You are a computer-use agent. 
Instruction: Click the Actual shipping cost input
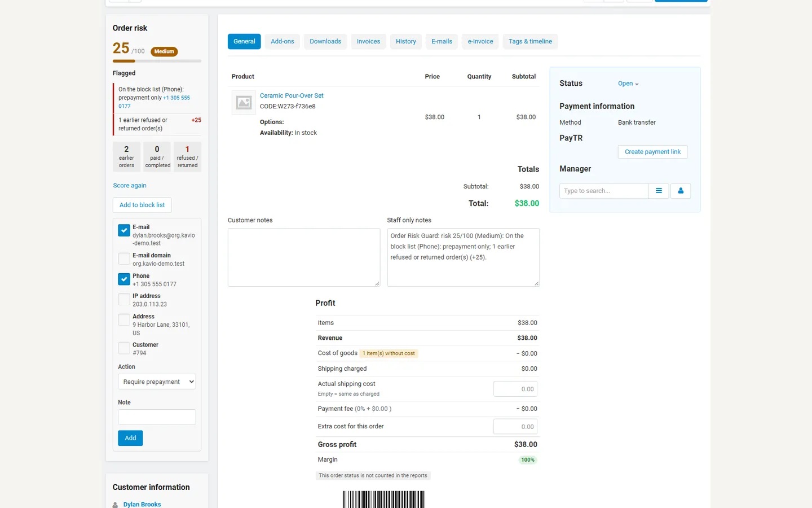pyautogui.click(x=515, y=389)
